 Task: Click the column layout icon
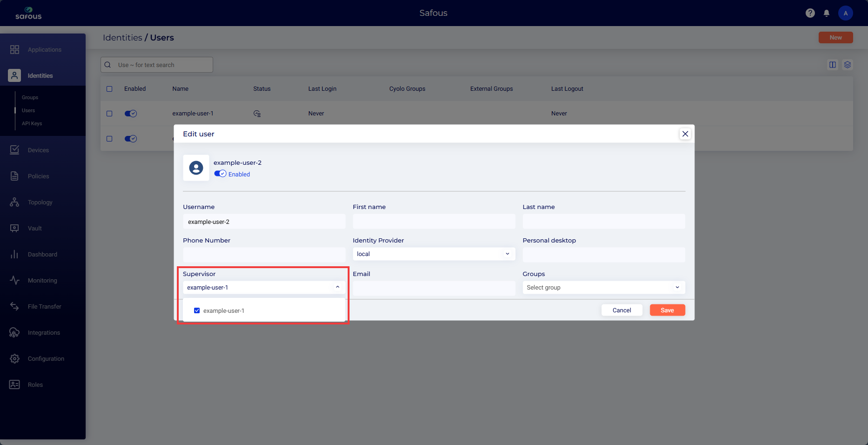833,65
